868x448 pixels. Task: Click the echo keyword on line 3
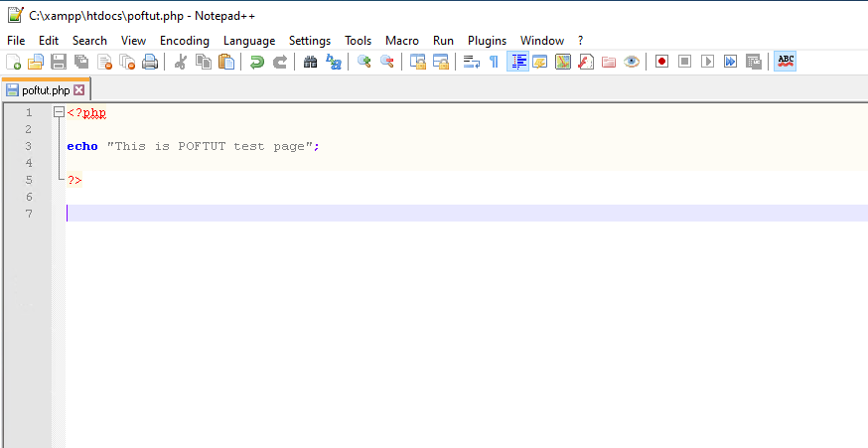click(x=82, y=146)
